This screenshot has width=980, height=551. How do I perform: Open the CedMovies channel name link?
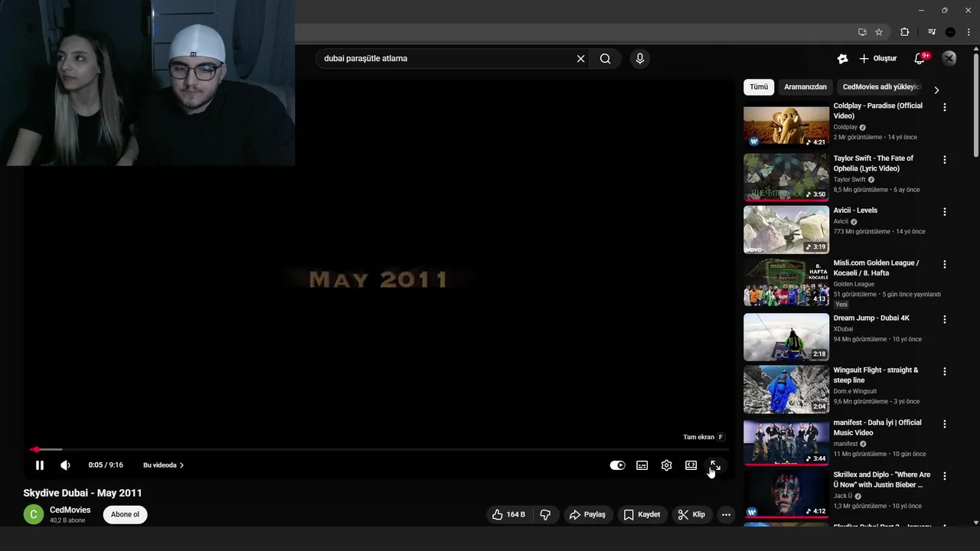(x=70, y=510)
